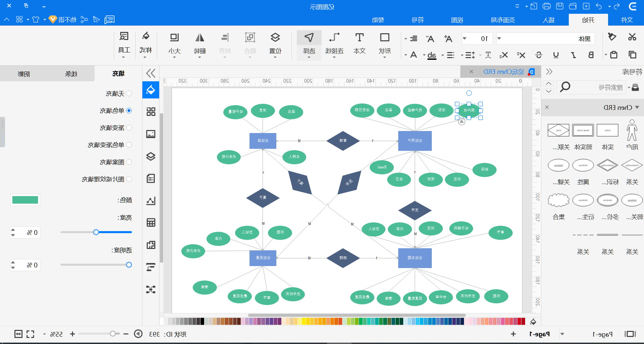644x344 pixels.
Task: Open the File (文件) menu
Action: tap(627, 20)
